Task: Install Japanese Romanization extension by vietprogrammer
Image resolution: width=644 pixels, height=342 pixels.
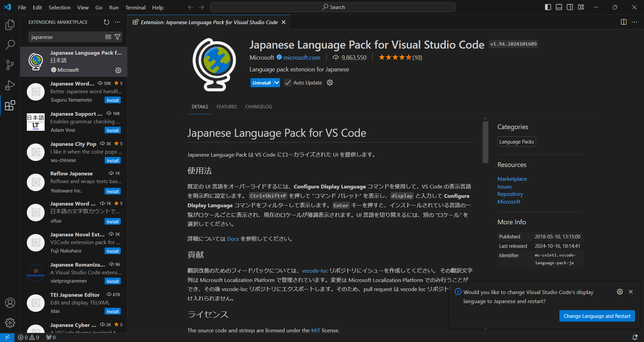Action: pyautogui.click(x=113, y=281)
